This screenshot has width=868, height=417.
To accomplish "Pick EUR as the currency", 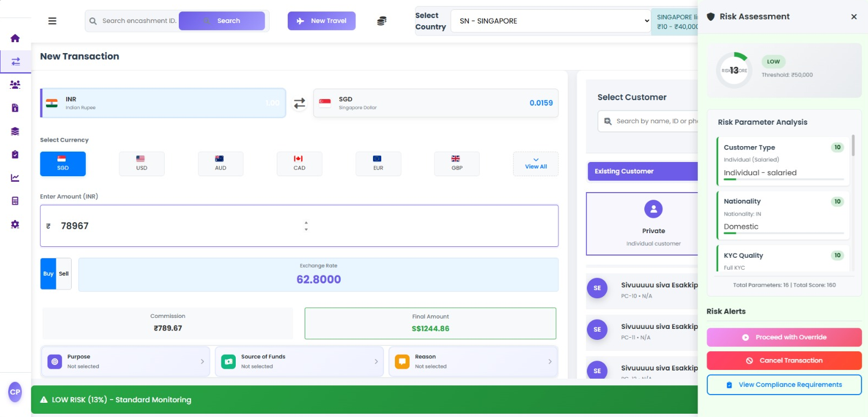I will (378, 164).
